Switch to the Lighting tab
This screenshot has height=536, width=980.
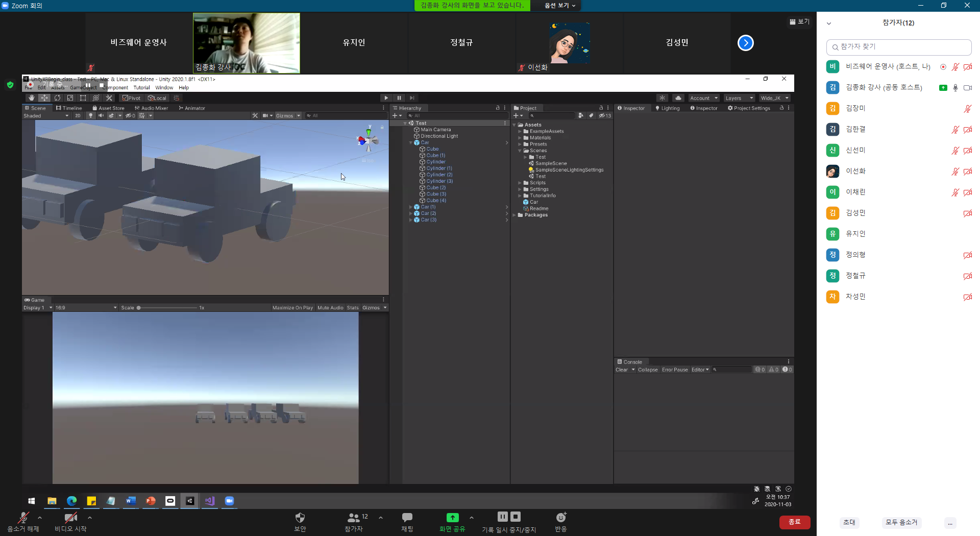pos(668,108)
